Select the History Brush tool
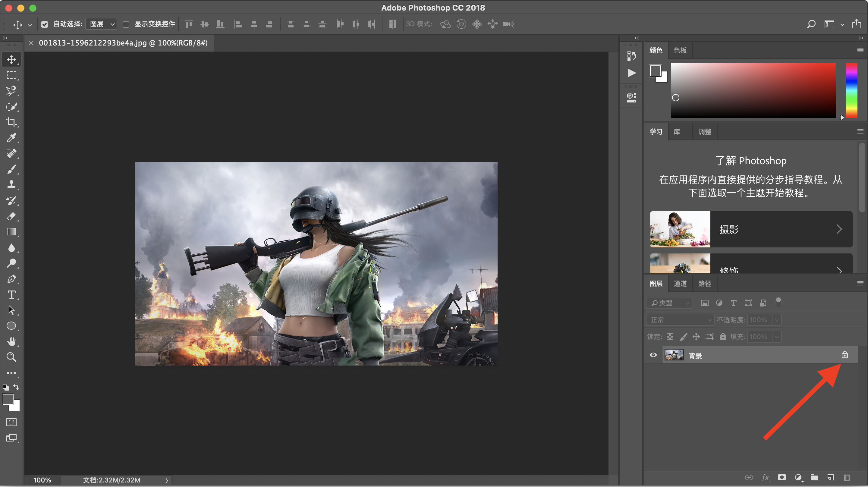The height and width of the screenshot is (487, 868). [11, 200]
